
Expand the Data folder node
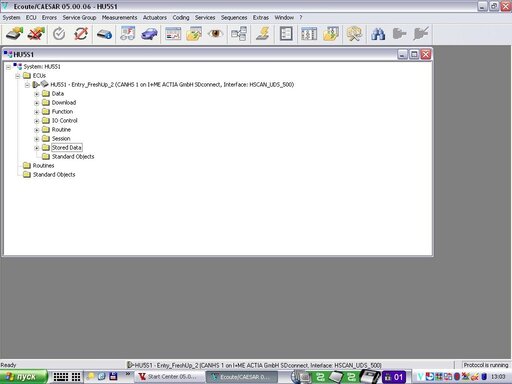coord(37,94)
